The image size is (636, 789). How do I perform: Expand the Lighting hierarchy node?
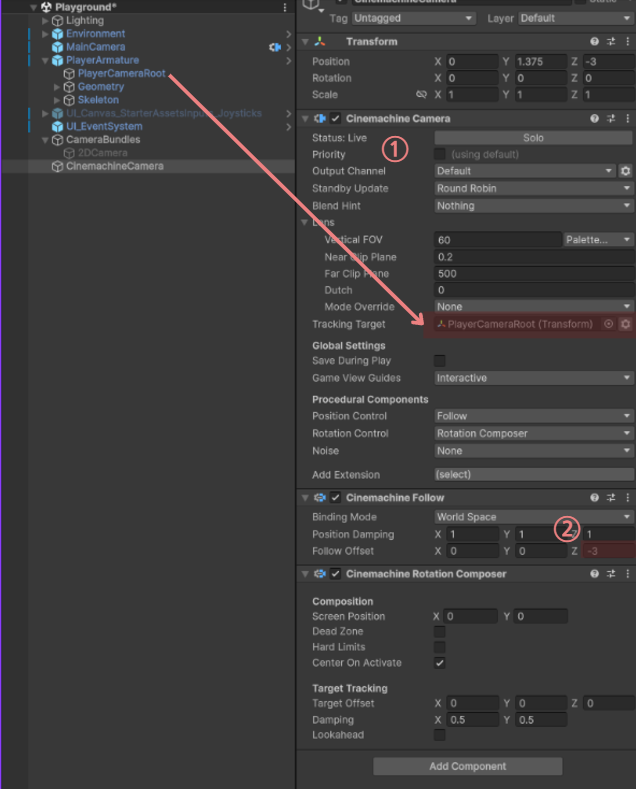45,21
